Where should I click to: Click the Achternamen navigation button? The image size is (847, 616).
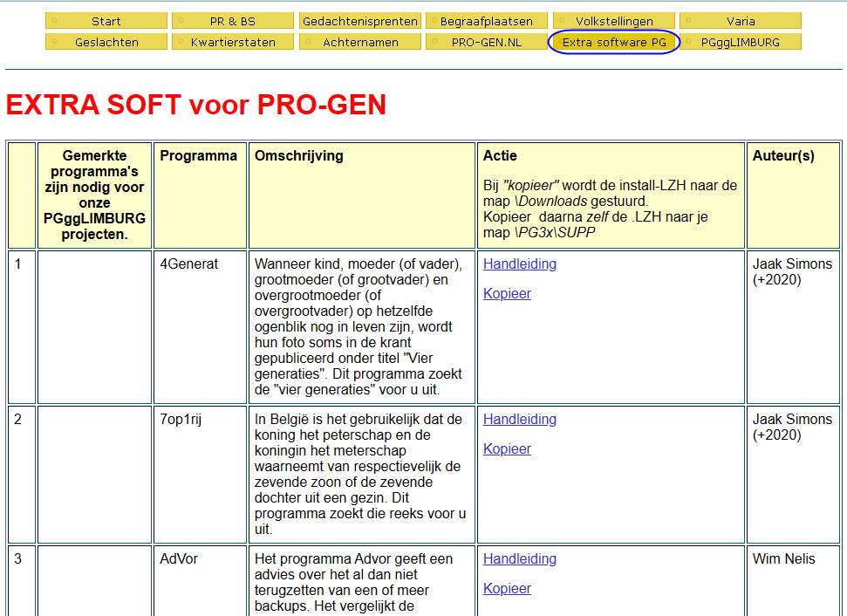[360, 42]
